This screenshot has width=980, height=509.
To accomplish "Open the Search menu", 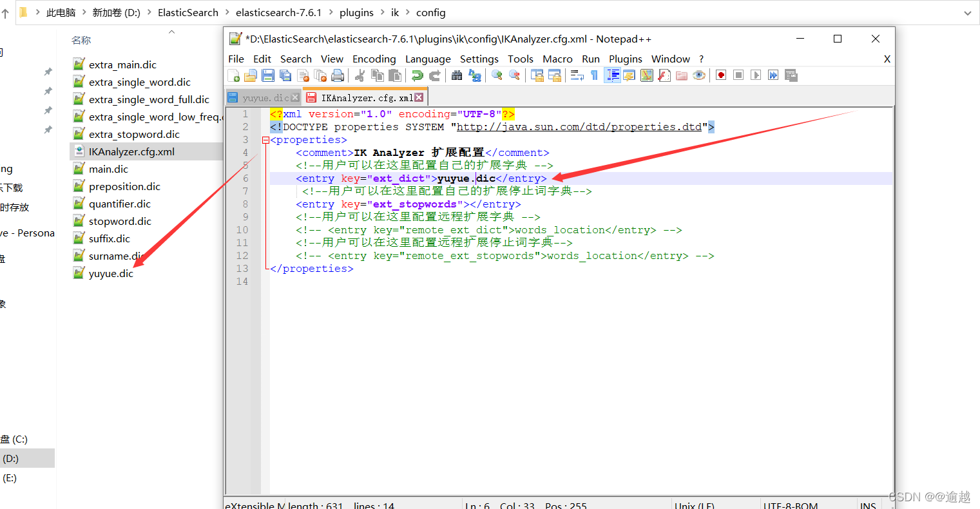I will click(x=296, y=59).
